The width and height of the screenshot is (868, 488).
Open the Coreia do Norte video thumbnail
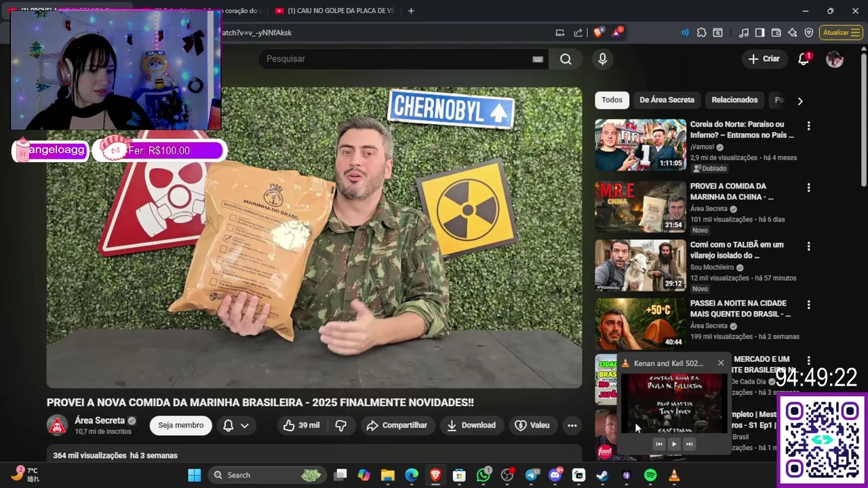coord(641,145)
